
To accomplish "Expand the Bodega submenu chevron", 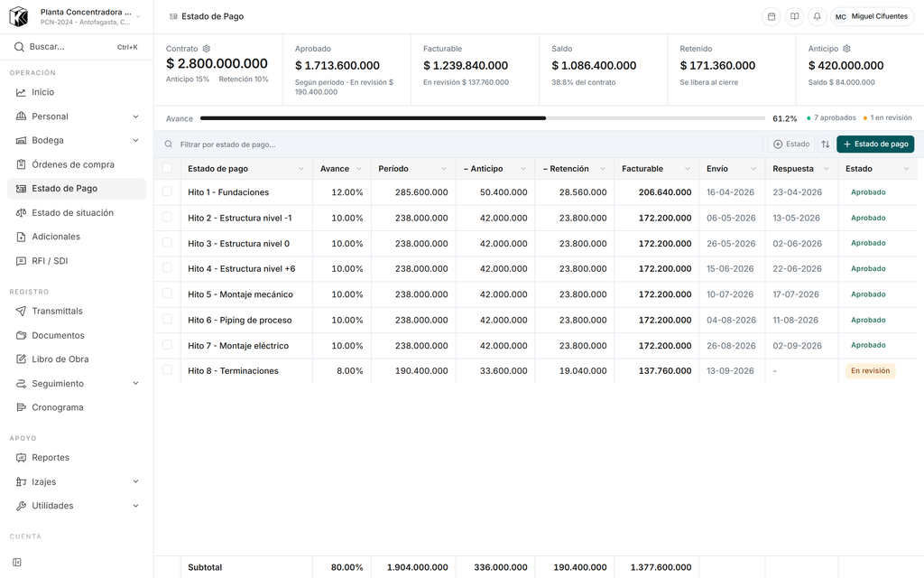I will click(135, 140).
